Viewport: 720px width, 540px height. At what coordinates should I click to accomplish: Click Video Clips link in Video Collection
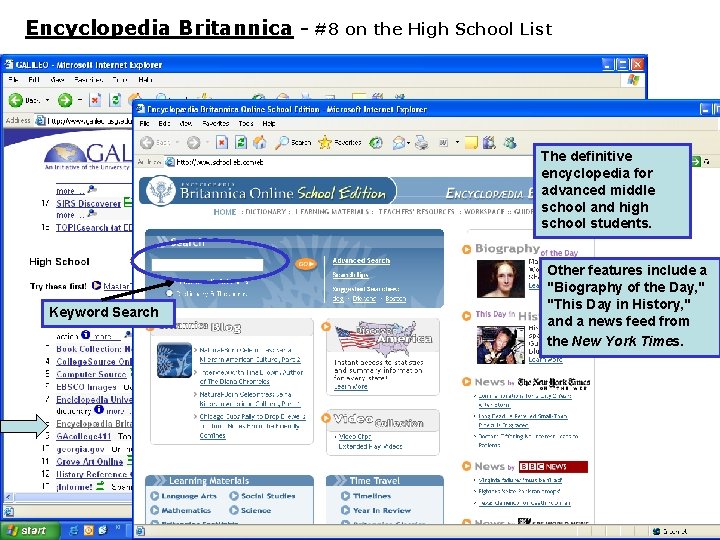[355, 437]
